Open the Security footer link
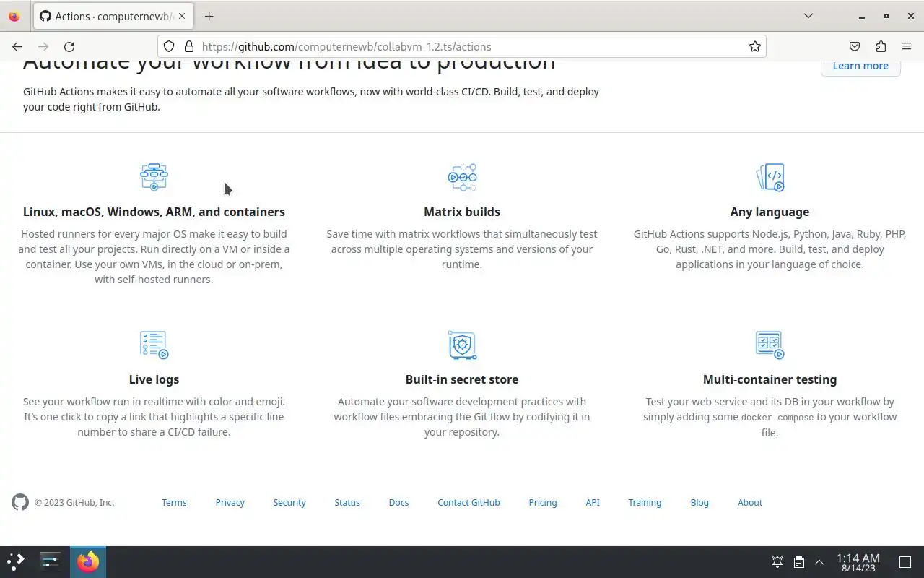This screenshot has height=578, width=924. click(x=289, y=502)
